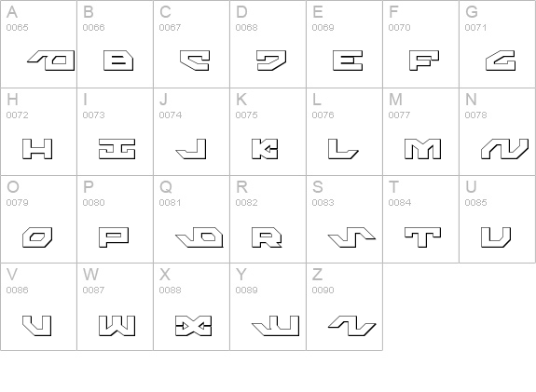Select the glyph cell for letter A
The height and width of the screenshot is (392, 536).
[x=38, y=44]
